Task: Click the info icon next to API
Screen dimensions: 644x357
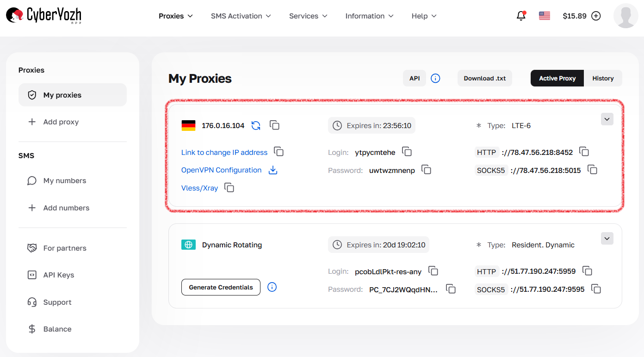Action: tap(435, 78)
